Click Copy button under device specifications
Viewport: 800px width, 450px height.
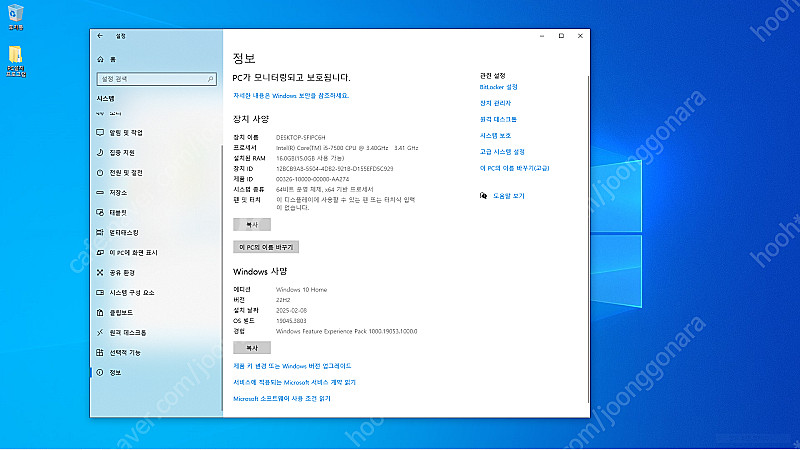[252, 224]
